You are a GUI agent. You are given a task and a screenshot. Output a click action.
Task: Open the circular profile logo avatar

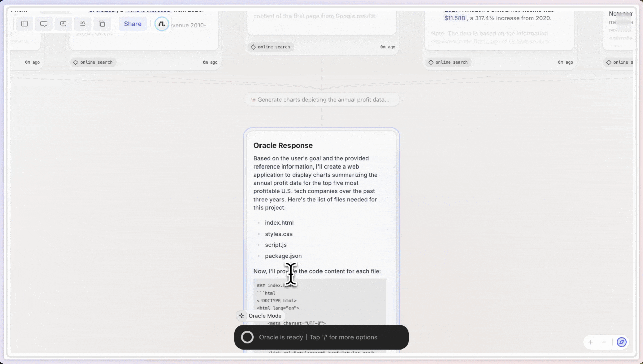(162, 24)
